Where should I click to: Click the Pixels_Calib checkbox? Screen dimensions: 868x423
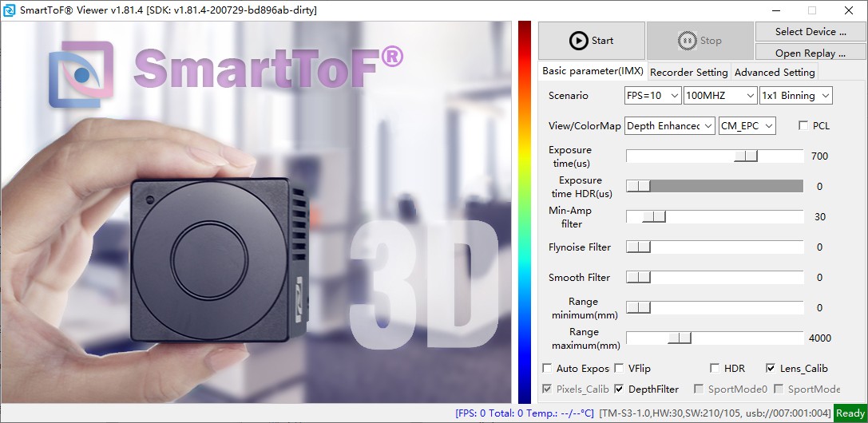tap(547, 389)
